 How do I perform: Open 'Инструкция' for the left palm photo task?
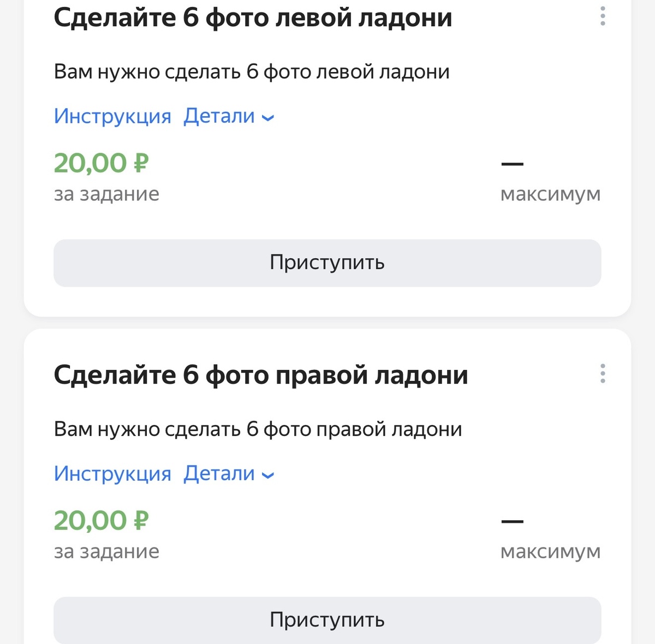(x=112, y=116)
